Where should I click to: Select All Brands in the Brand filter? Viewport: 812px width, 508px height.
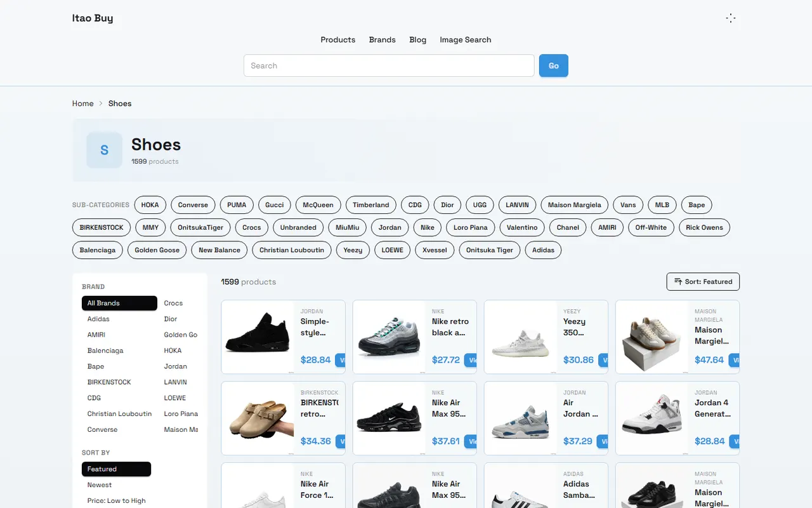point(119,303)
